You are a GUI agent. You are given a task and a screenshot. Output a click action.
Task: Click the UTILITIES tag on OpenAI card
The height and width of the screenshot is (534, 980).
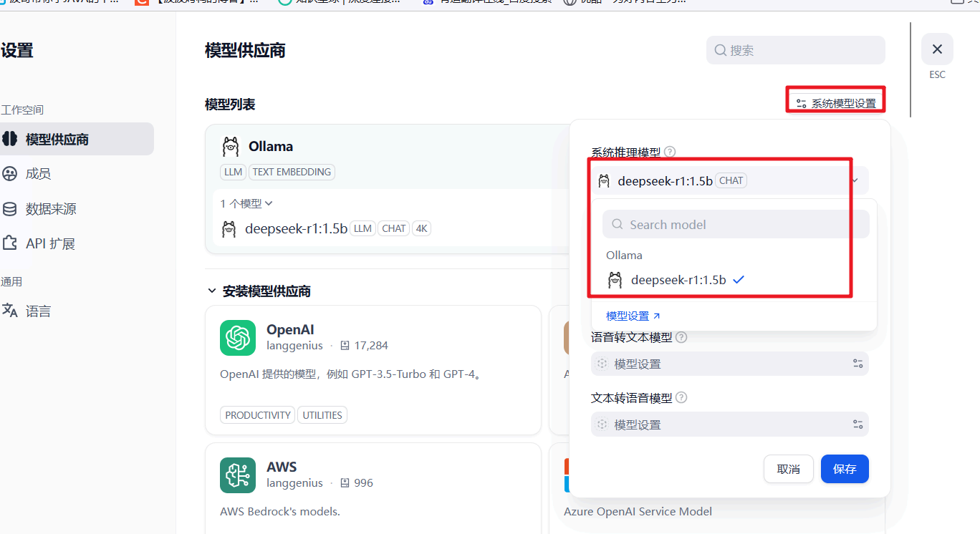click(x=322, y=414)
